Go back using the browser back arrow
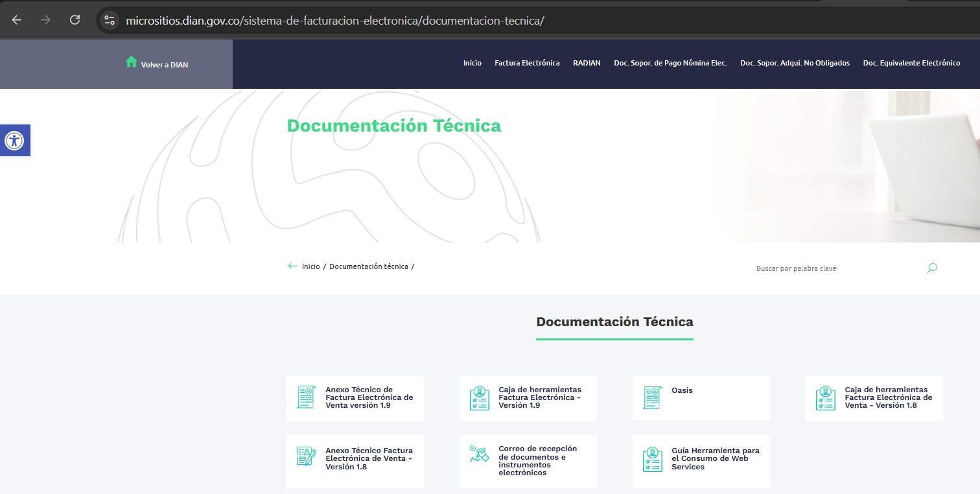980x494 pixels. coord(17,20)
